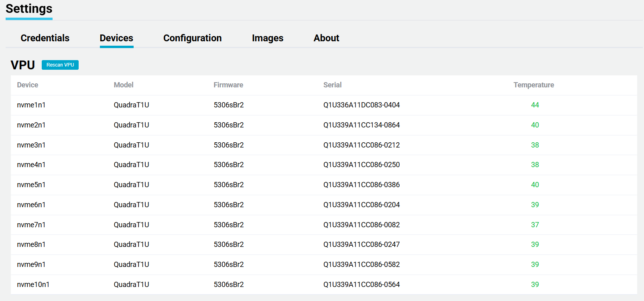Click the nvme10n1 device name

coord(33,285)
